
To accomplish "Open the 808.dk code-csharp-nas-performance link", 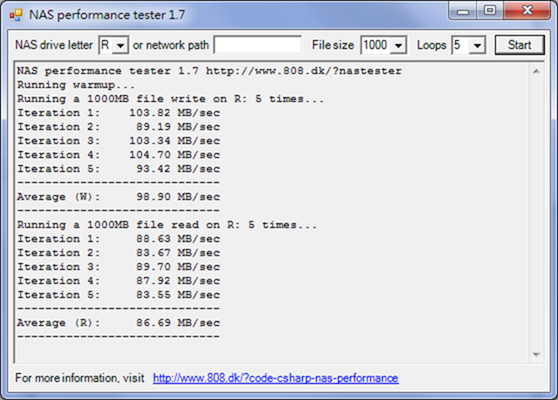I will point(276,378).
